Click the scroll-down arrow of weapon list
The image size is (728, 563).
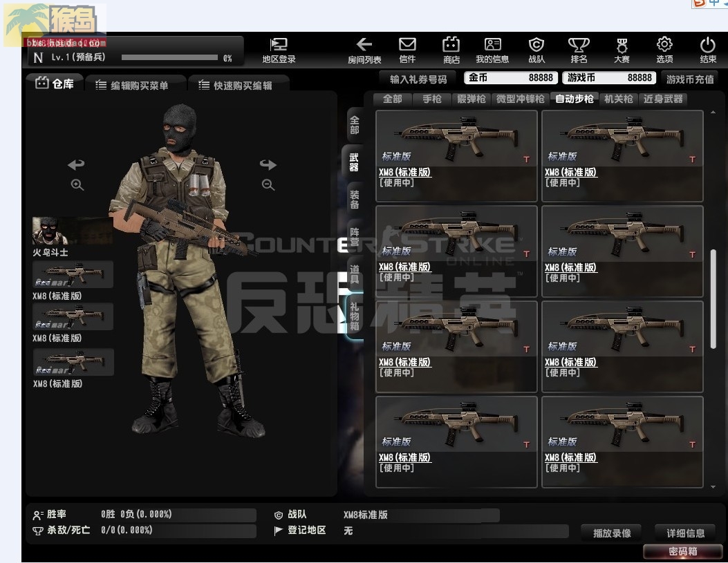pyautogui.click(x=713, y=487)
